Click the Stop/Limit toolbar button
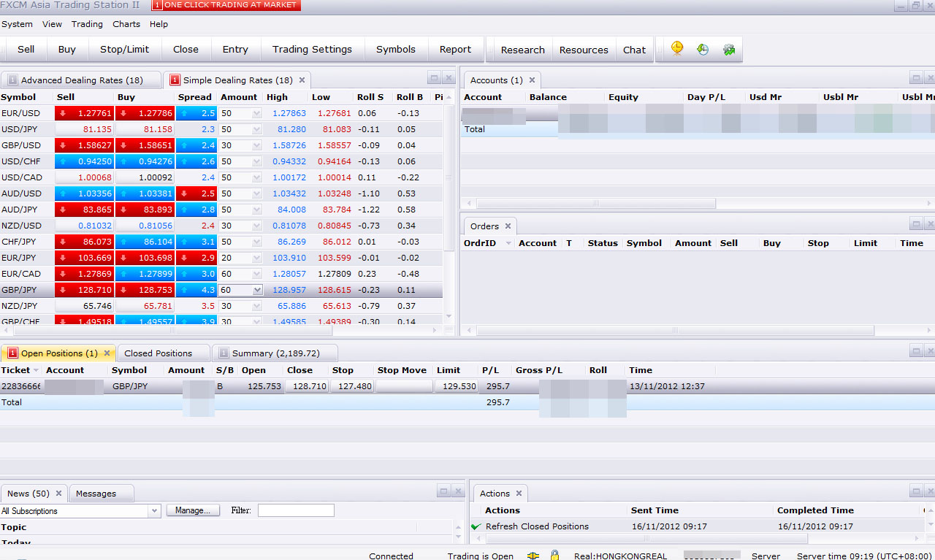The width and height of the screenshot is (935, 560). (124, 50)
